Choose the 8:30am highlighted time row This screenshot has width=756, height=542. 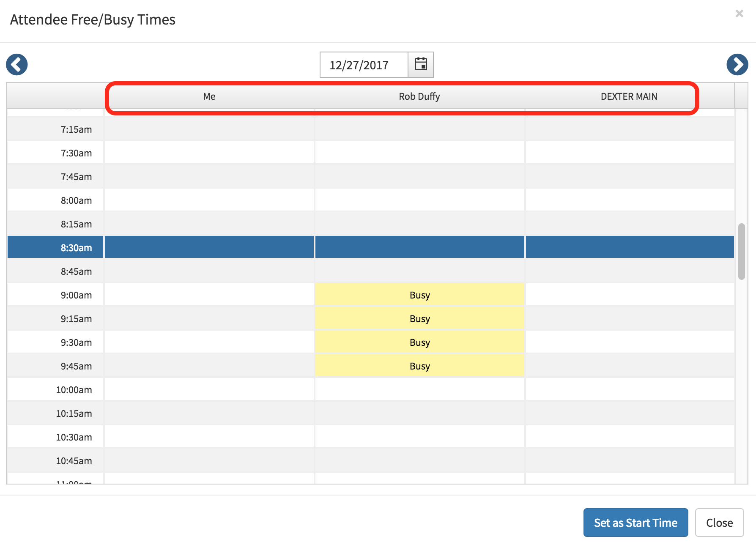click(76, 248)
